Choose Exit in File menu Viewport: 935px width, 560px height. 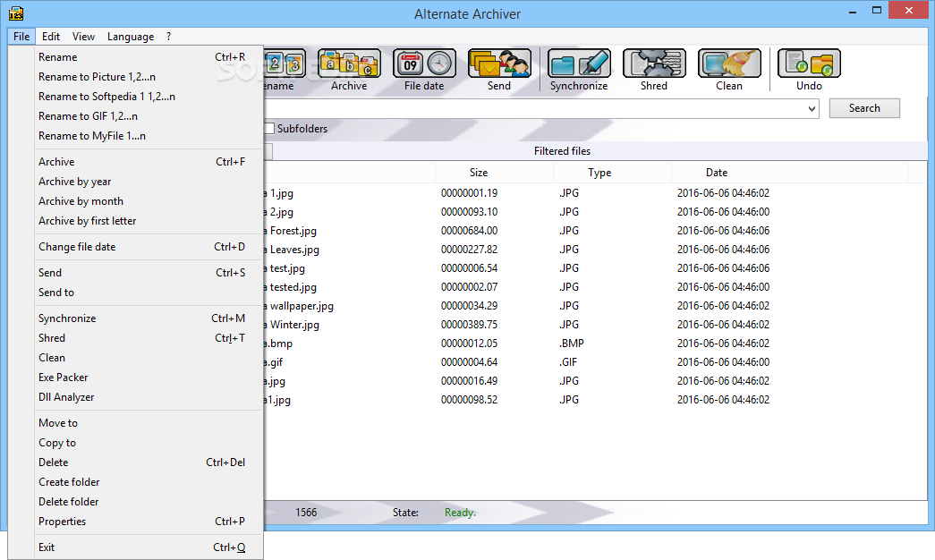(x=149, y=547)
